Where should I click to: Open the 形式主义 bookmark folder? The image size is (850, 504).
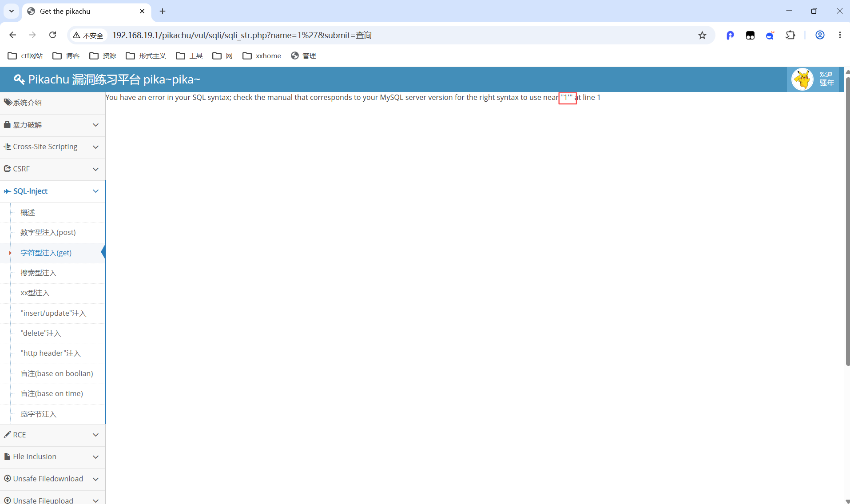(146, 56)
